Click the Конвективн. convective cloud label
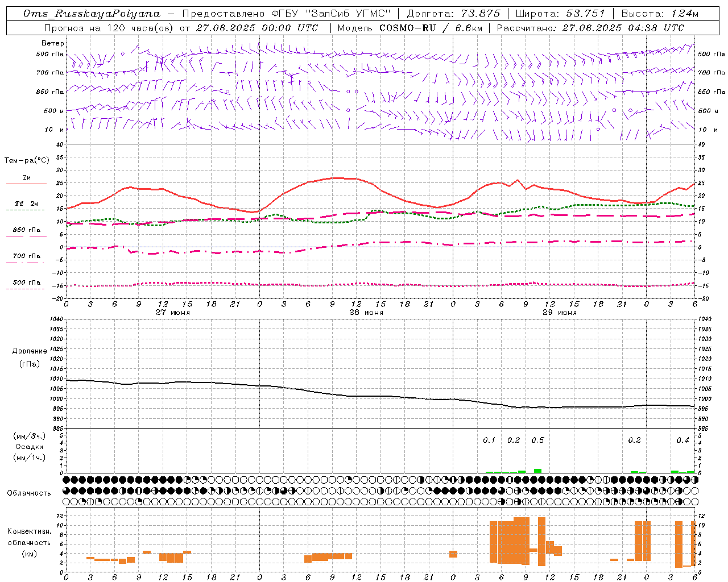The image size is (728, 582). [x=29, y=531]
